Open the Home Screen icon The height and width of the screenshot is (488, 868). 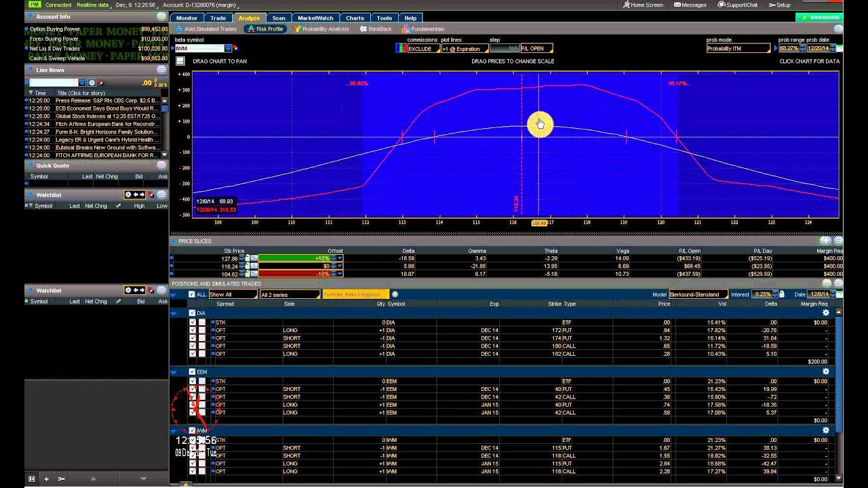click(x=627, y=5)
